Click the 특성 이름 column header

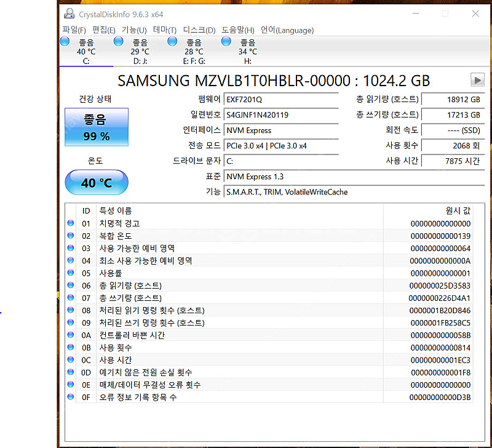coord(240,210)
